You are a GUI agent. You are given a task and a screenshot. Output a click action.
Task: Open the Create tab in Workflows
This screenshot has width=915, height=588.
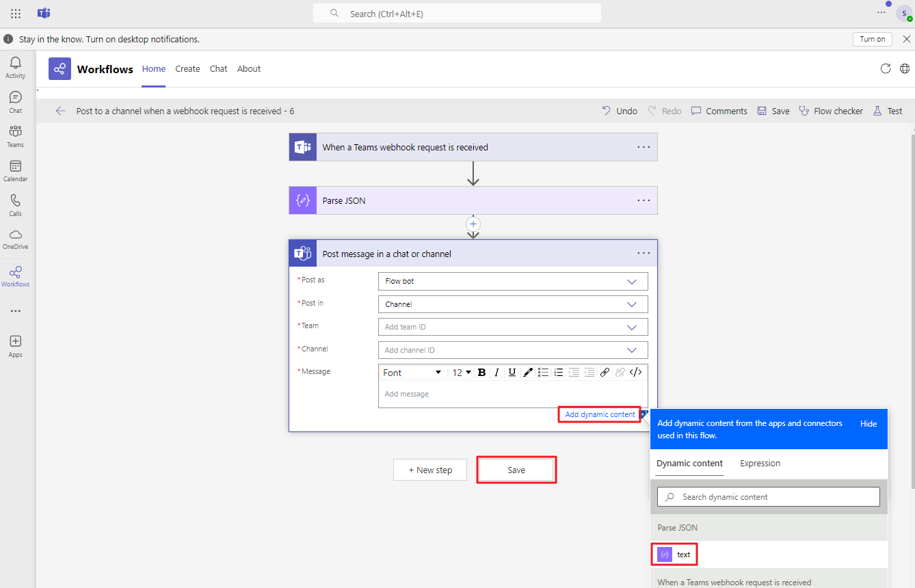(187, 69)
